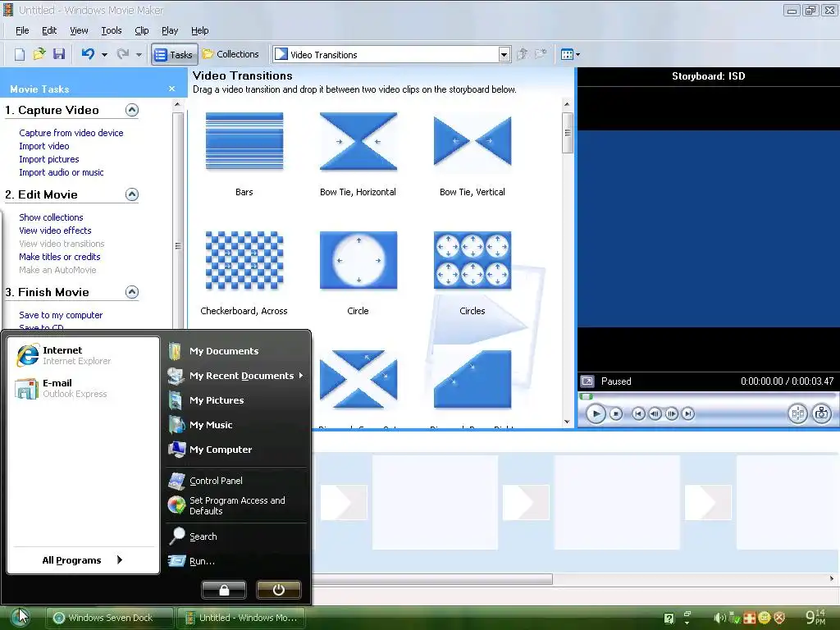
Task: Click the transitions list vertical scrollbar
Action: pyautogui.click(x=568, y=132)
